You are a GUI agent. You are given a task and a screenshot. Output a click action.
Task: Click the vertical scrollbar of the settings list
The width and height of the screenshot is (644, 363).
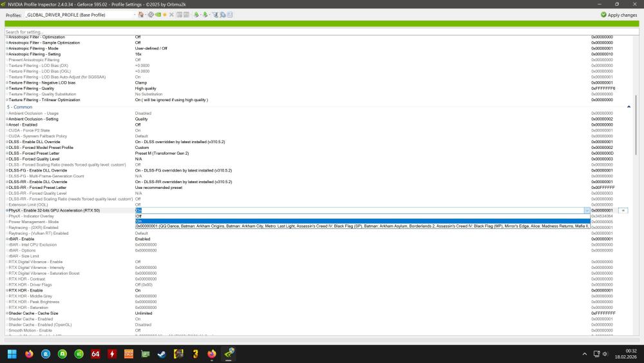636,124
